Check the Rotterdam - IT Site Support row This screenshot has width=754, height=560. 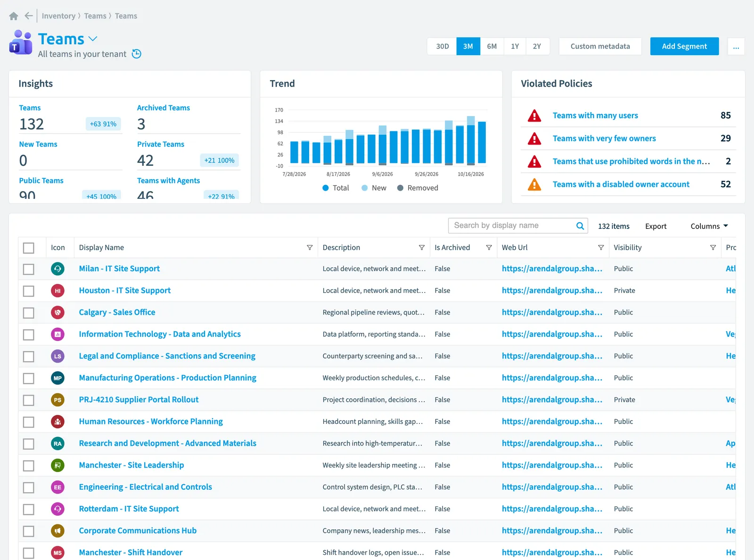[29, 509]
